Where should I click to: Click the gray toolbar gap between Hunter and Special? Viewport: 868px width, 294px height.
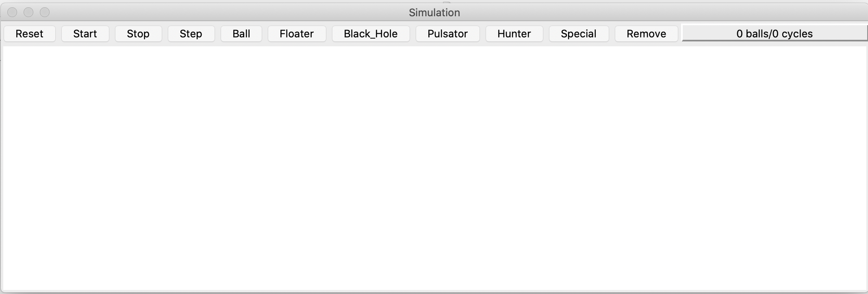546,34
